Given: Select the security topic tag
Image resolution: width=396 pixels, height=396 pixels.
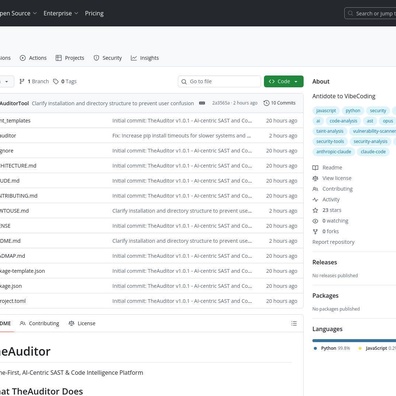Looking at the screenshot, I should coord(378,110).
